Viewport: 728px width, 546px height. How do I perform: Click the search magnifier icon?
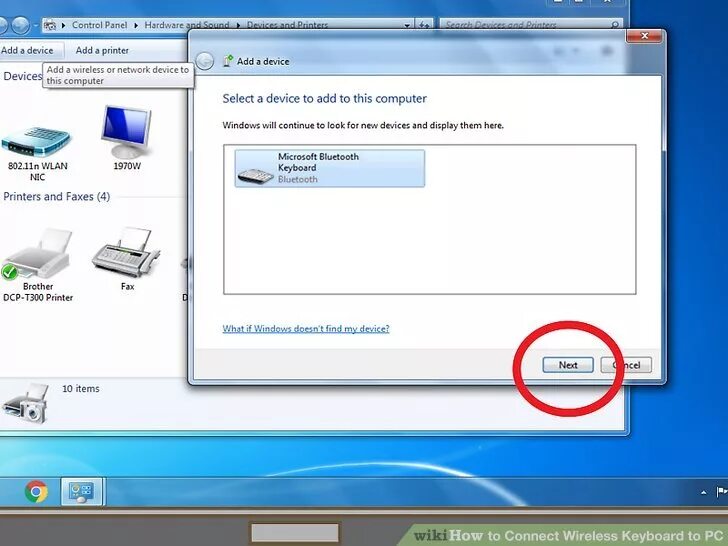click(614, 25)
